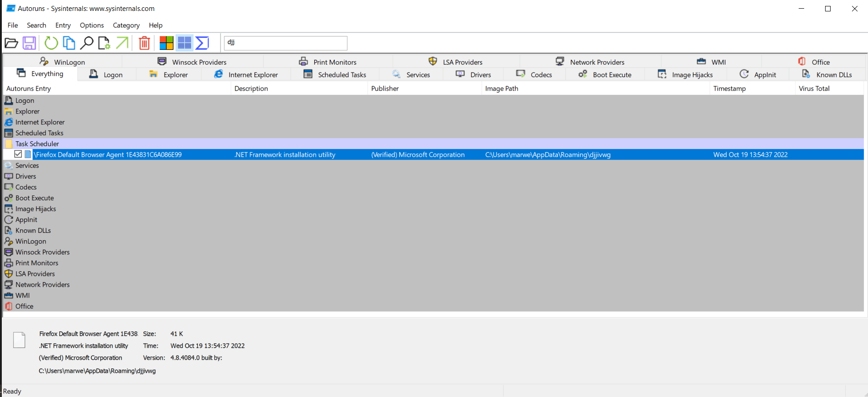
Task: Select the Print Monitors category row in list
Action: click(x=434, y=263)
